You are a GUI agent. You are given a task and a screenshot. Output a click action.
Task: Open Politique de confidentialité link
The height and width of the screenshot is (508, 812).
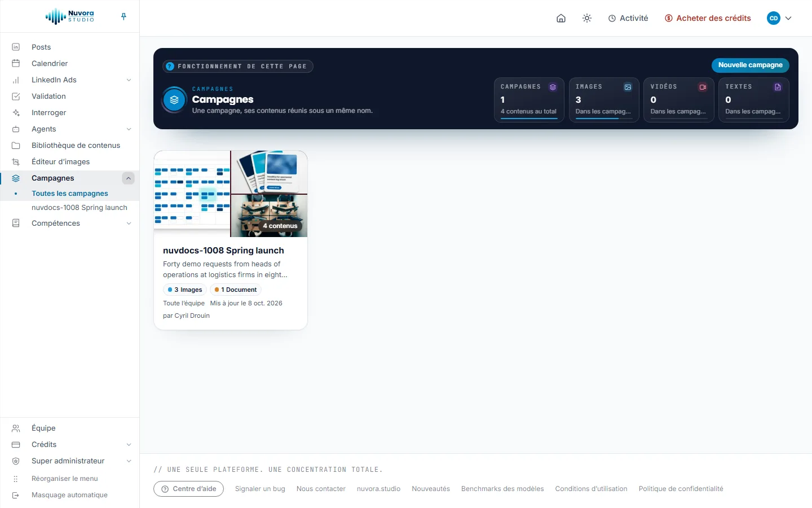tap(681, 489)
